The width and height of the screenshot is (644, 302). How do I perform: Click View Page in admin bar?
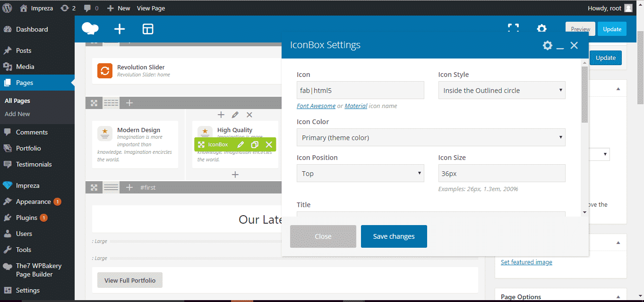[x=150, y=8]
